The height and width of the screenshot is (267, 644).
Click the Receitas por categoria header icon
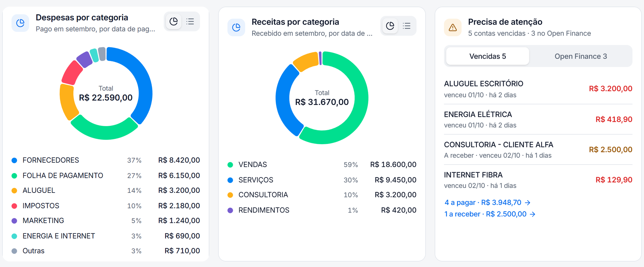[236, 27]
